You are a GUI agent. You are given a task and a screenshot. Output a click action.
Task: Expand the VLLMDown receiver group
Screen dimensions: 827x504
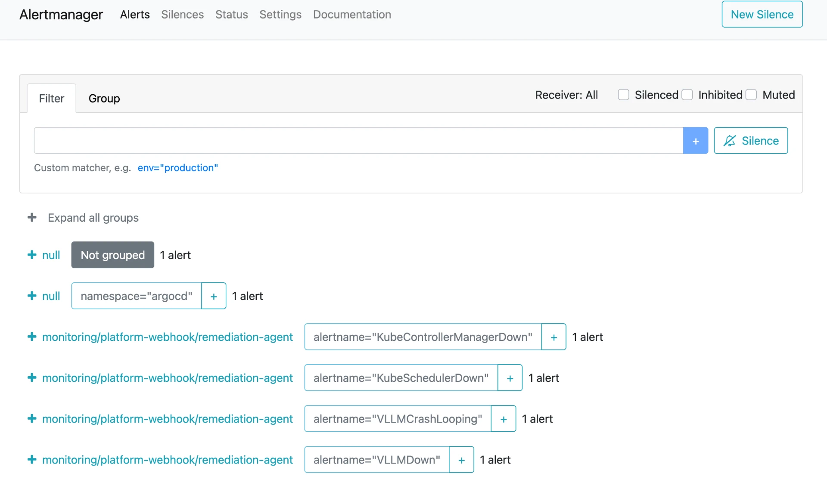point(32,459)
